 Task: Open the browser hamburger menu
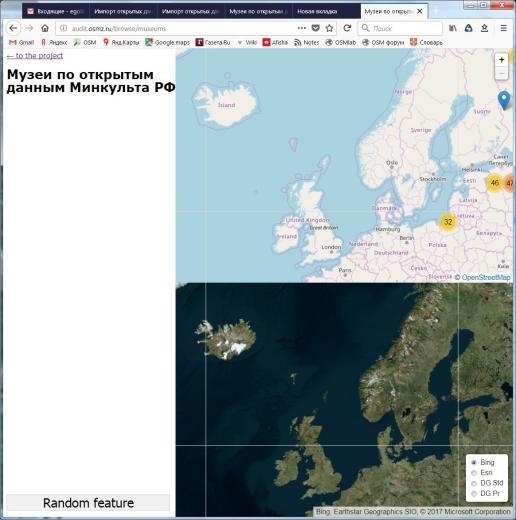[x=503, y=28]
